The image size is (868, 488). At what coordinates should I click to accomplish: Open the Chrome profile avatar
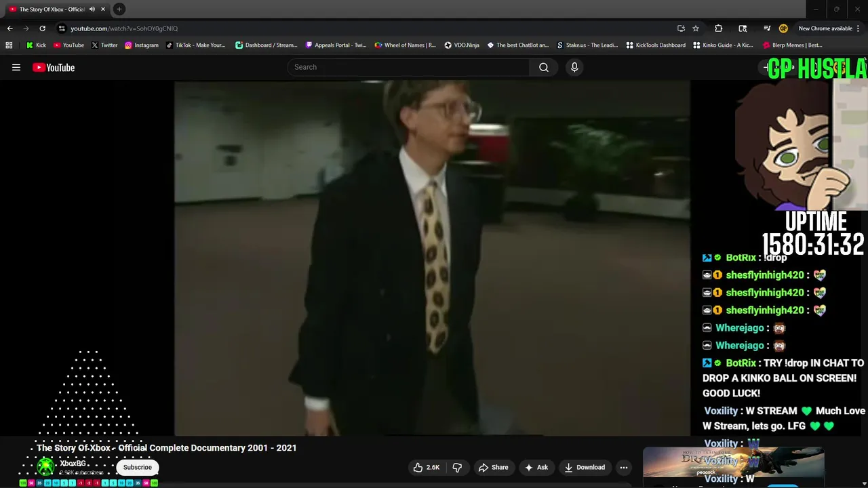[x=783, y=28]
